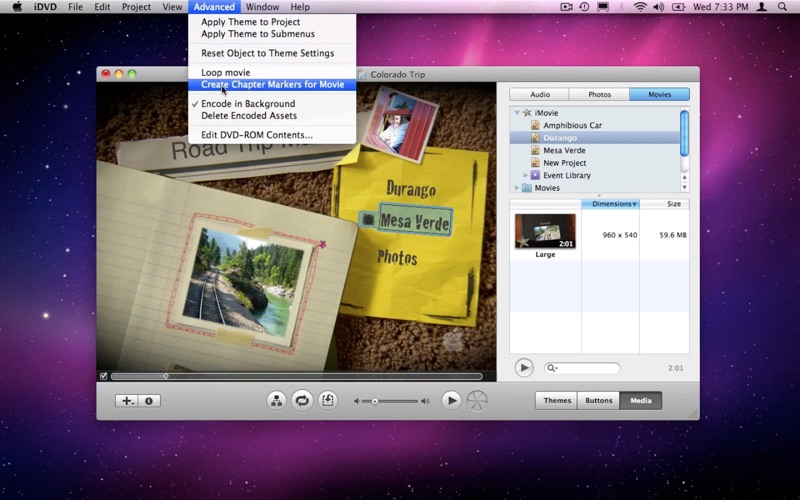Expand the Event Library item

(526, 175)
